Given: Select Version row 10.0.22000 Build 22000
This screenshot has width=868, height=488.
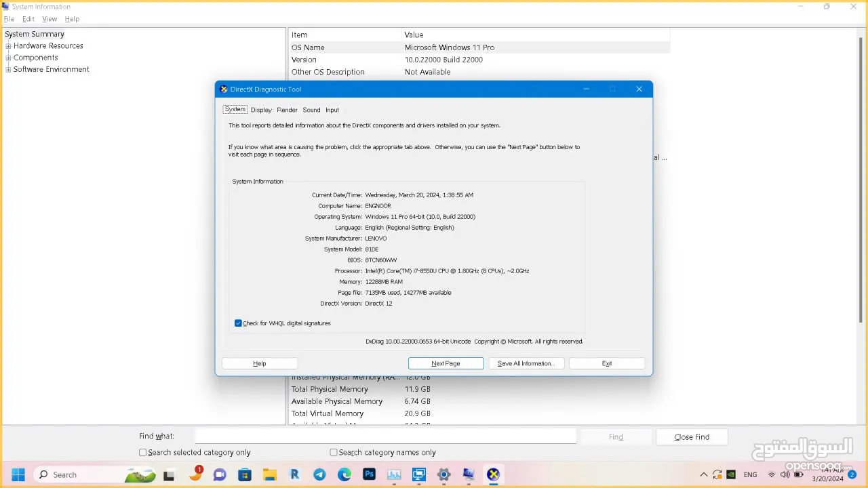Looking at the screenshot, I should tap(479, 60).
